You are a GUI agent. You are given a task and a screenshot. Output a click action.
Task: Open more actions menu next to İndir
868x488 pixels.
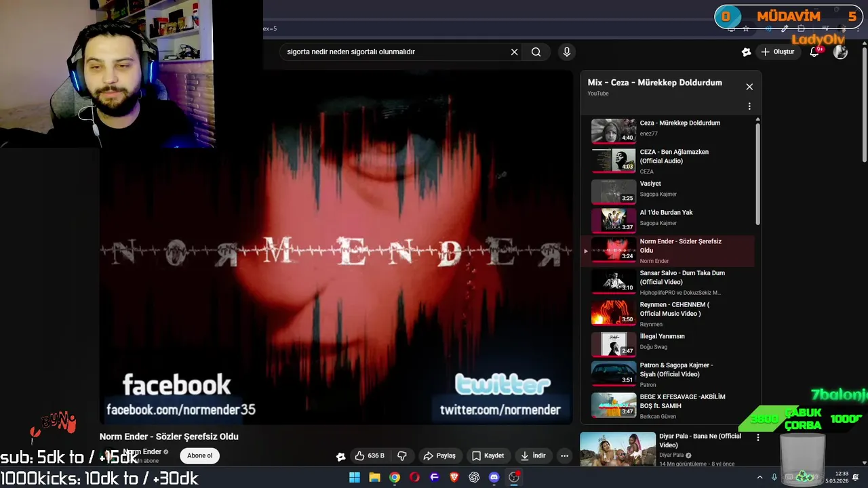pos(564,456)
